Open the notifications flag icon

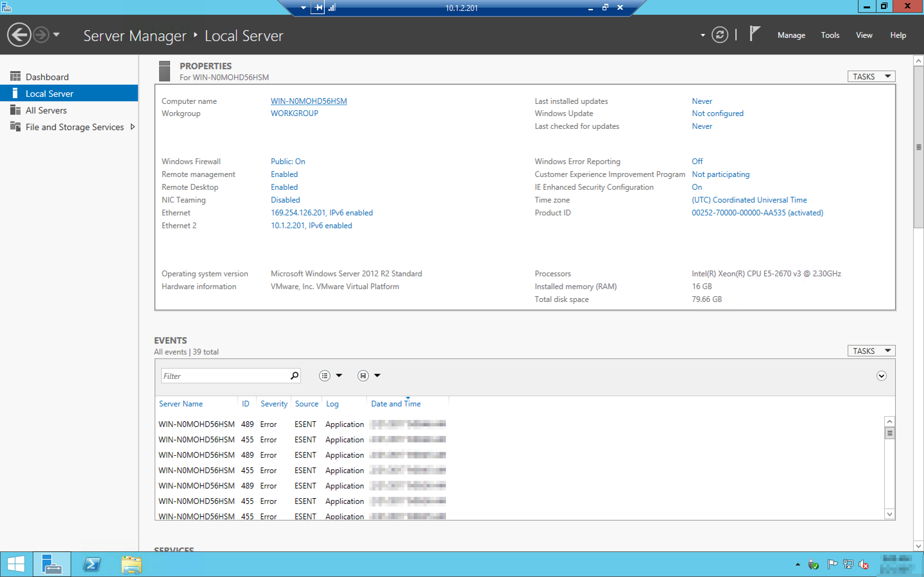(755, 34)
